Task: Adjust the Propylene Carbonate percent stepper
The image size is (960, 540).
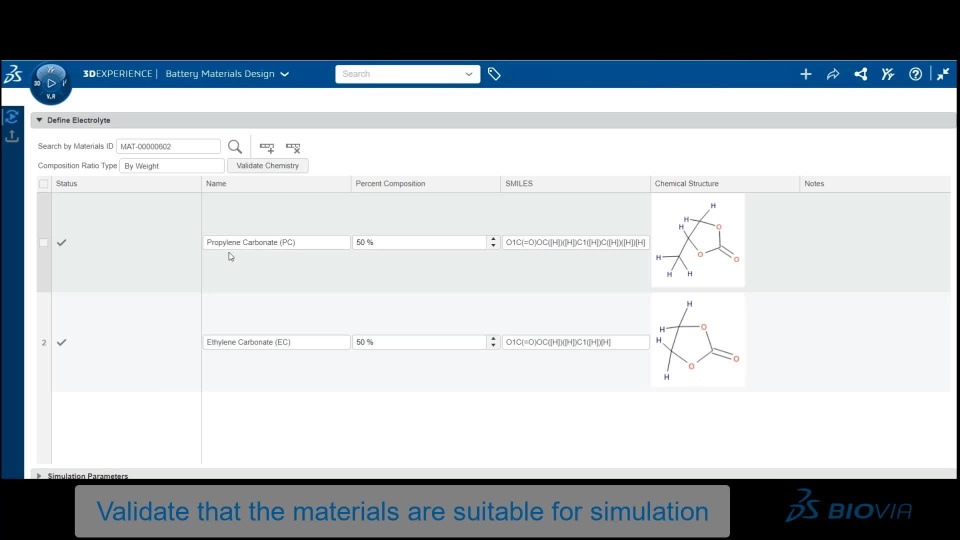Action: point(493,242)
